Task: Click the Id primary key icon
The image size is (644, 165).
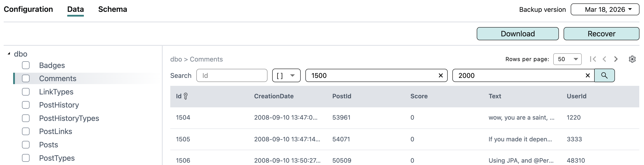Action: pyautogui.click(x=186, y=96)
